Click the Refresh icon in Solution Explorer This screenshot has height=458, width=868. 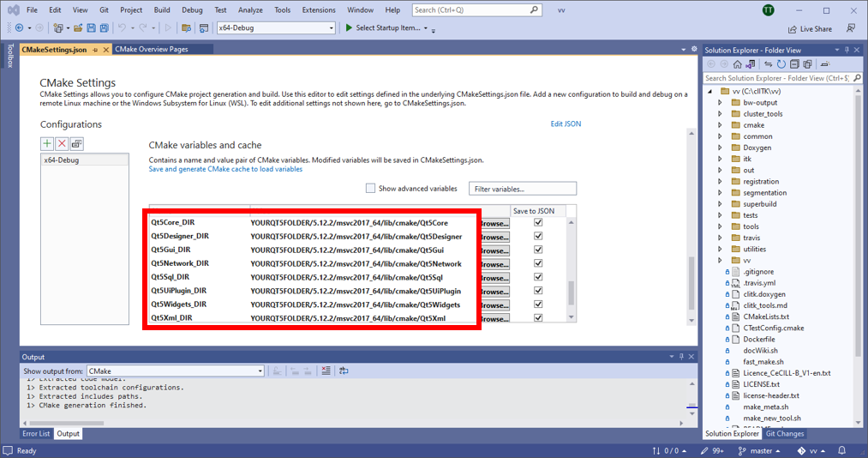click(781, 64)
